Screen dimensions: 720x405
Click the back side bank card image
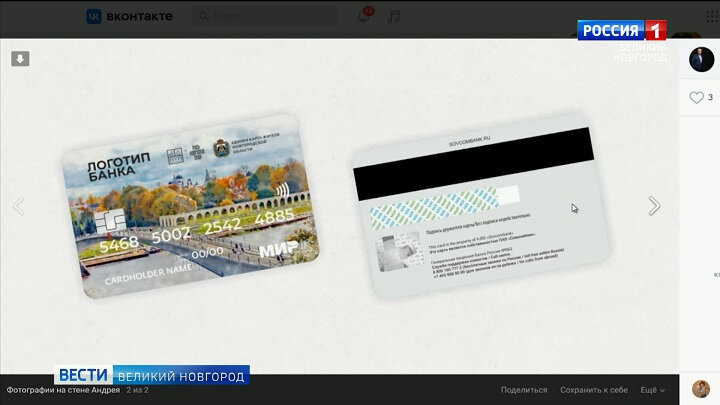481,205
